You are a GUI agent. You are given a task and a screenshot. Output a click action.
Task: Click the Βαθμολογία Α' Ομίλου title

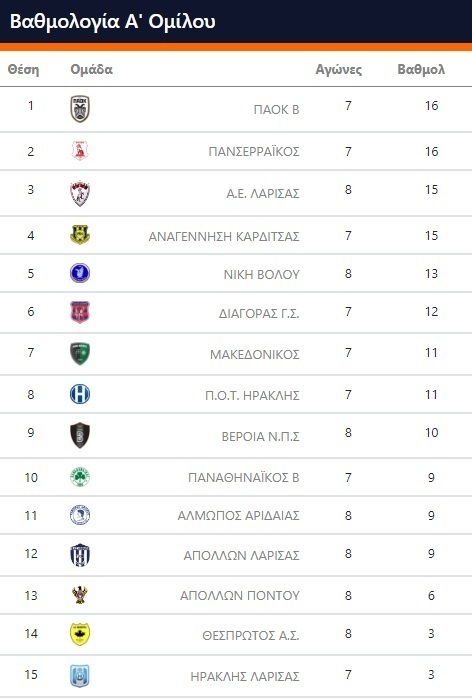(113, 21)
